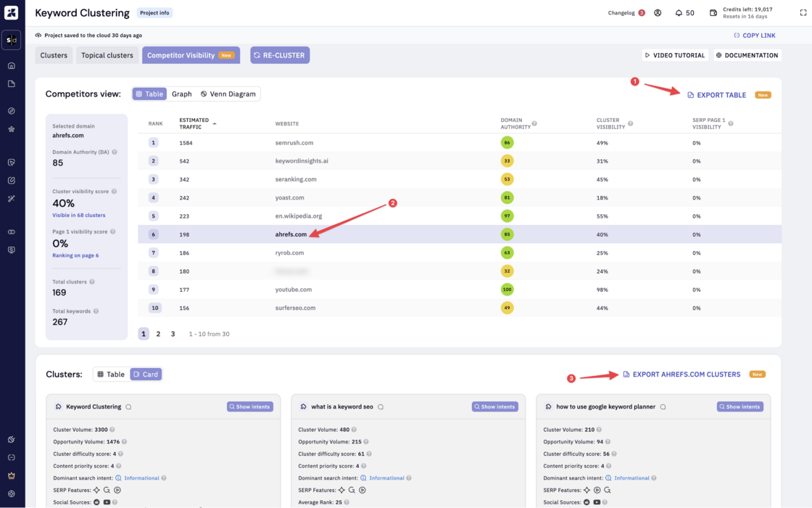This screenshot has width=812, height=508.
Task: Switch Clusters view to Card
Action: click(146, 374)
